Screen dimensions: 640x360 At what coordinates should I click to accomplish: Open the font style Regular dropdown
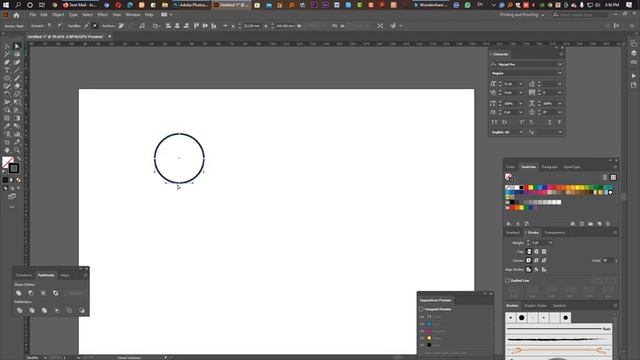560,73
